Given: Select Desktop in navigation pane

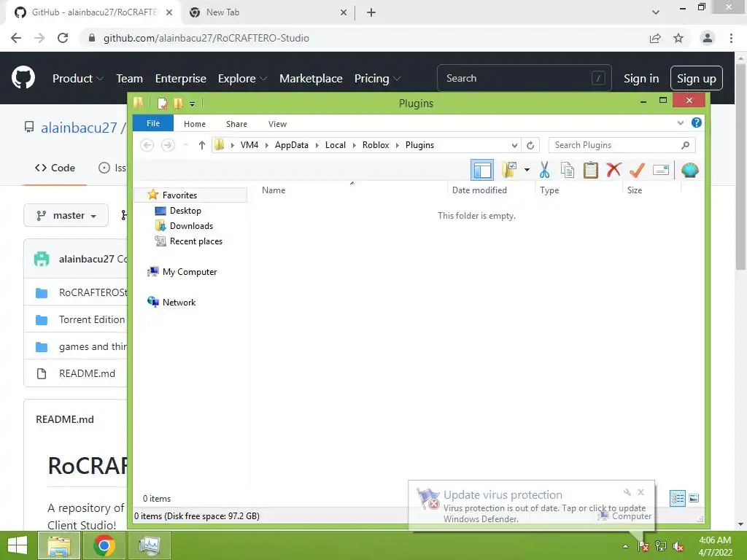Looking at the screenshot, I should pyautogui.click(x=185, y=211).
